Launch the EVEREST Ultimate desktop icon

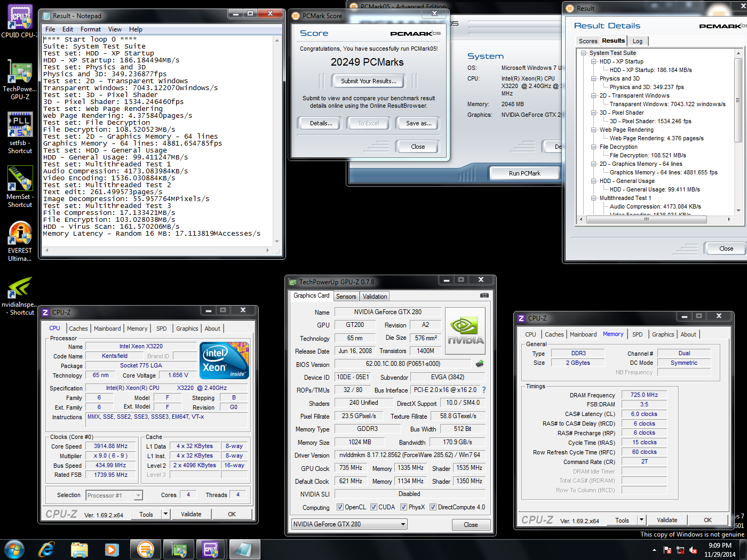point(20,241)
